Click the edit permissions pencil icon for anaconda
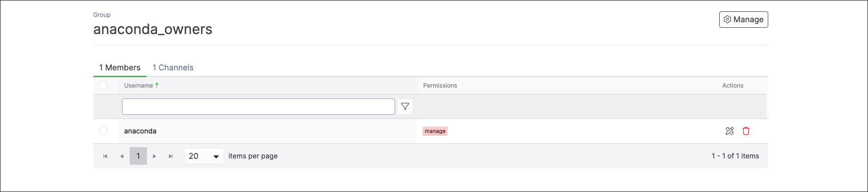 [729, 131]
